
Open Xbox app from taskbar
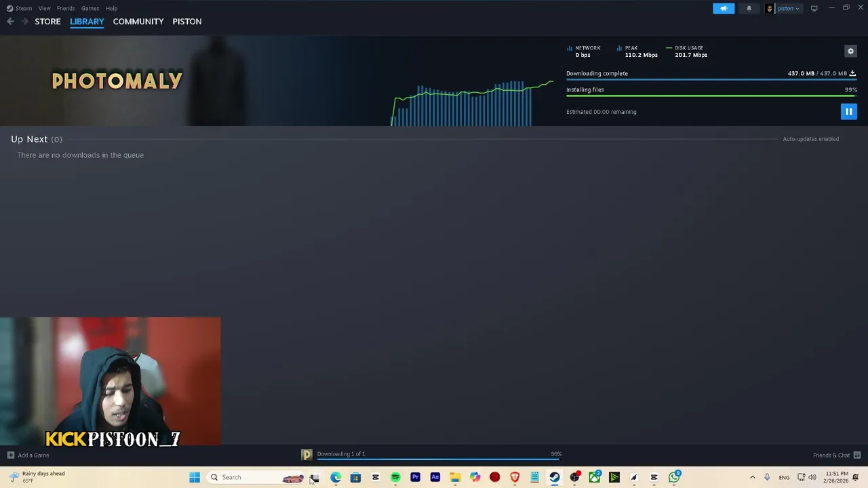click(594, 477)
